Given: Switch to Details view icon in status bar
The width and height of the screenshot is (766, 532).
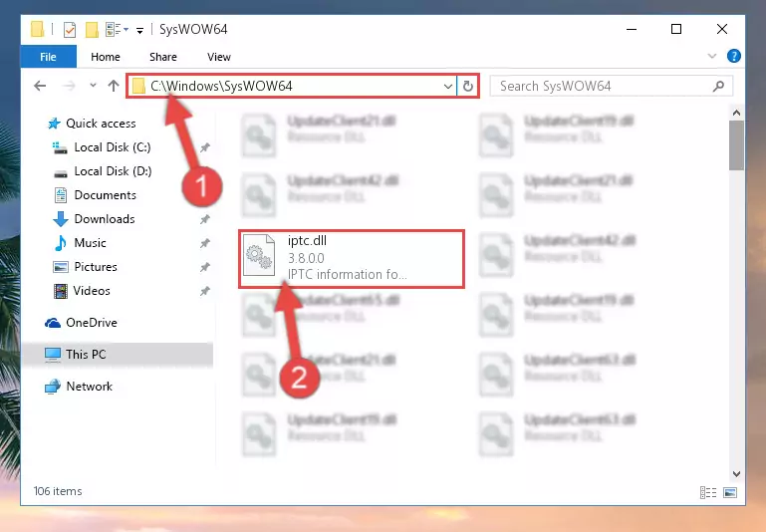Looking at the screenshot, I should (708, 492).
